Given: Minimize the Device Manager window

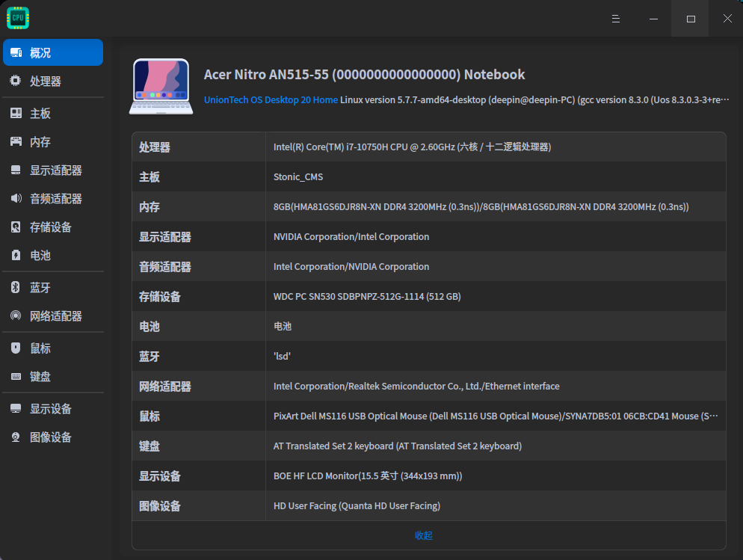Looking at the screenshot, I should (x=653, y=19).
